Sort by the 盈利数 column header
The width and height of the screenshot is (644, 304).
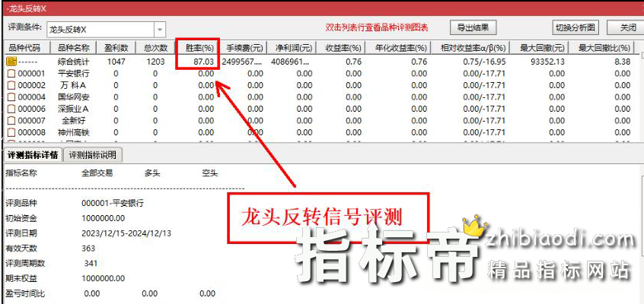(x=116, y=48)
